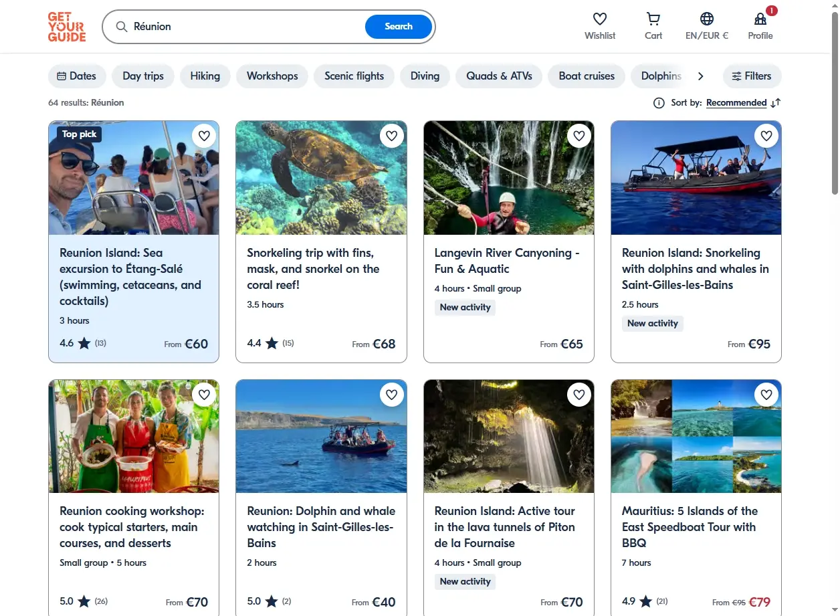
Task: Wishlist the Dolphin and whale watching card
Action: point(392,395)
